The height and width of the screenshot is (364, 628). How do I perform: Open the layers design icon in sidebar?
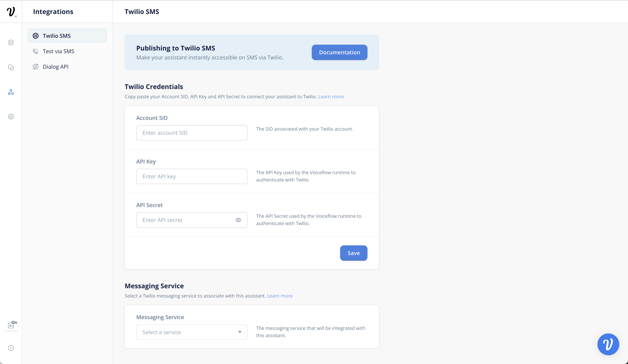click(11, 43)
